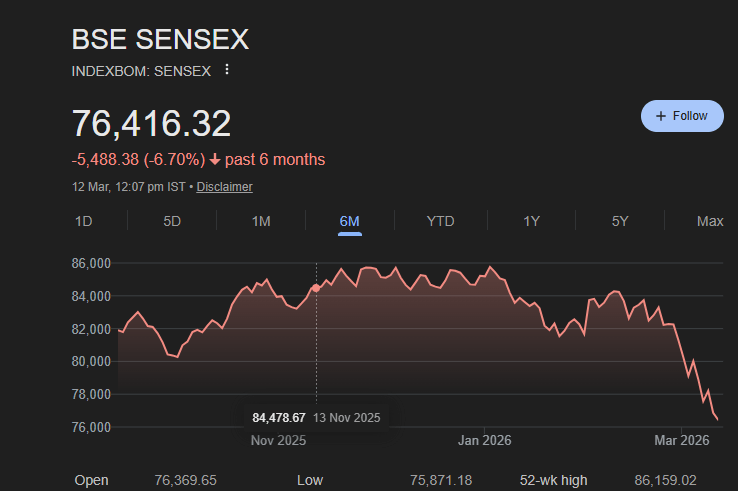Switch chart to YTD range
Viewport: 738px width, 491px height.
point(440,221)
